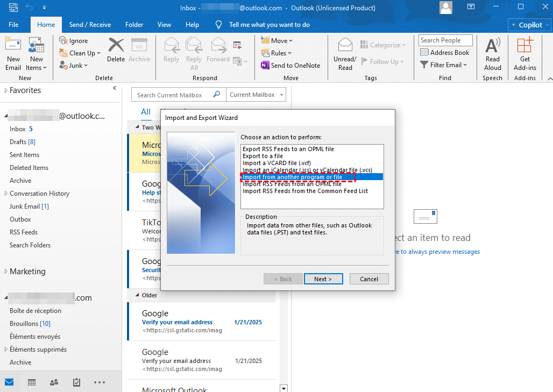Click the Send/Receive quick access icon
Screen dimensions: 553x392
(x=13, y=8)
